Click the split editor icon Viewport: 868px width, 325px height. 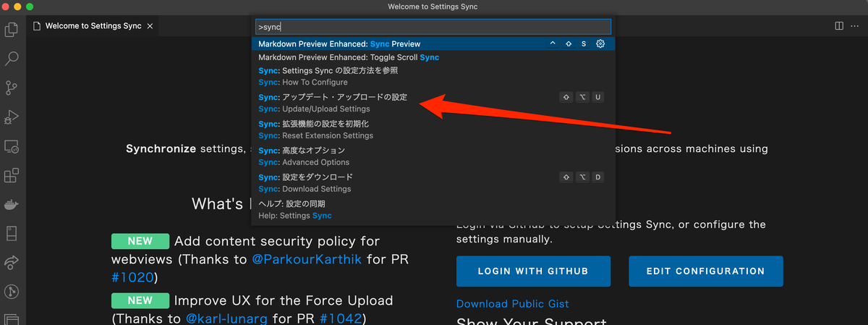coord(839,25)
